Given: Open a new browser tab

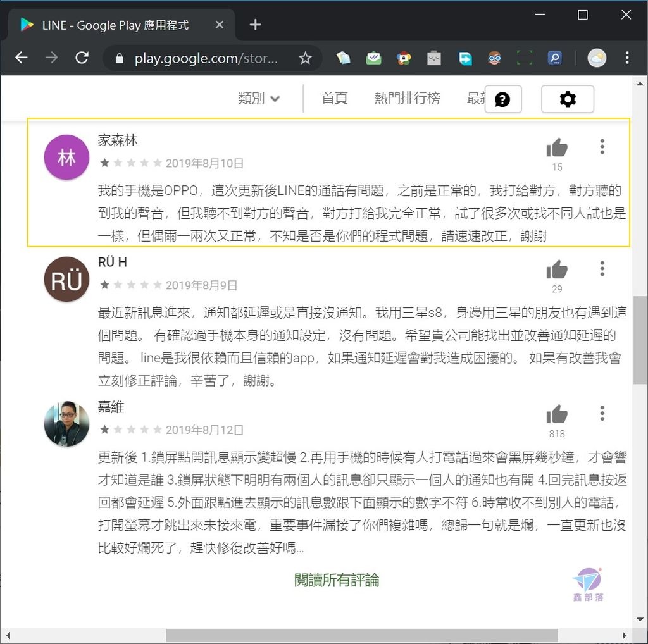Looking at the screenshot, I should 255,25.
